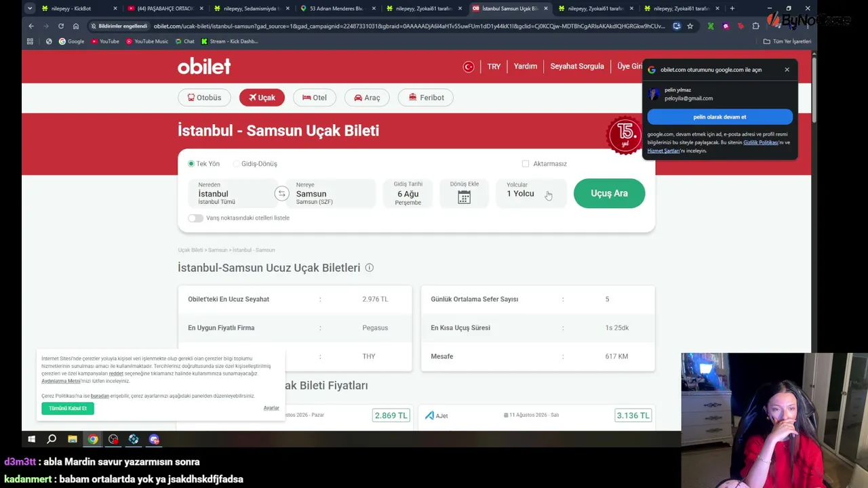Click the Uçuş Ara search button
The width and height of the screenshot is (868, 488).
click(609, 193)
